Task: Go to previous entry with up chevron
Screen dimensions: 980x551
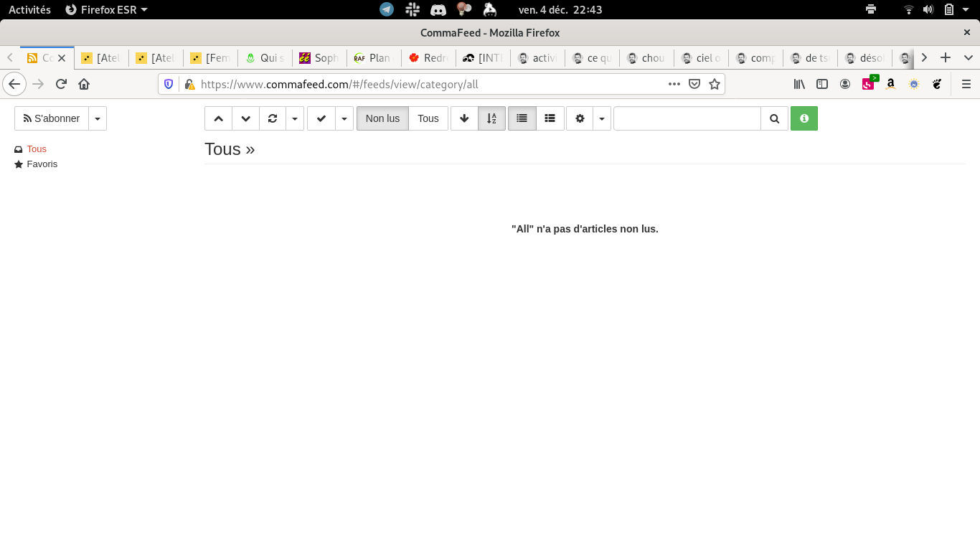Action: (x=219, y=118)
